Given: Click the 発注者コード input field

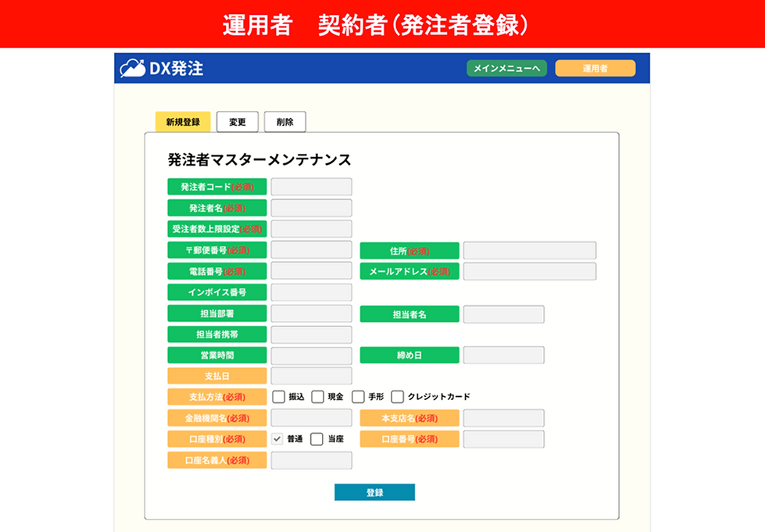Looking at the screenshot, I should click(311, 187).
